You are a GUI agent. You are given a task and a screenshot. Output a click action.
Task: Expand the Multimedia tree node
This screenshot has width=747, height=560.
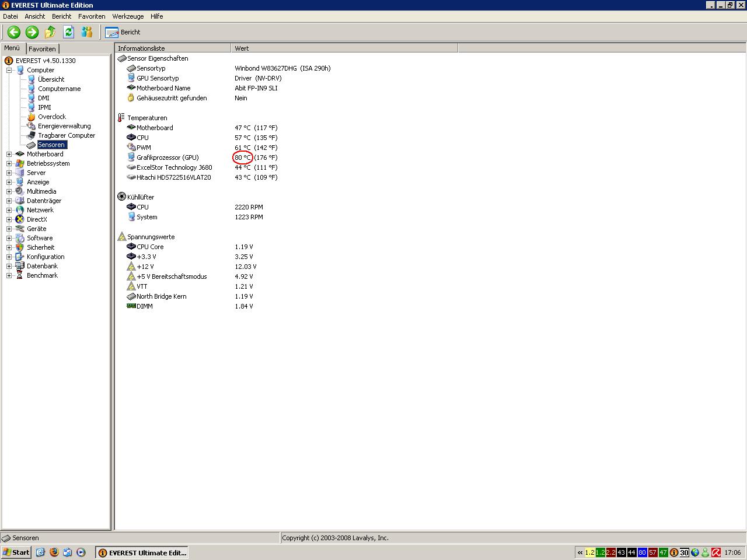(x=9, y=191)
